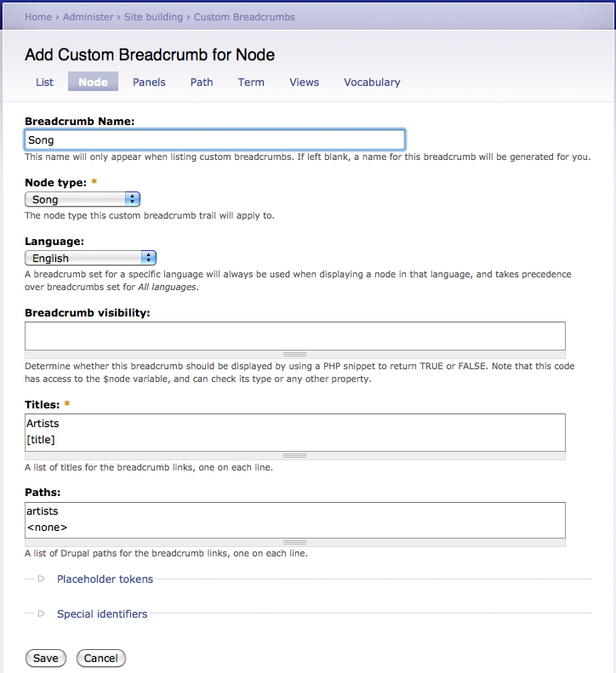
Task: Open the Path tab
Action: [x=202, y=83]
